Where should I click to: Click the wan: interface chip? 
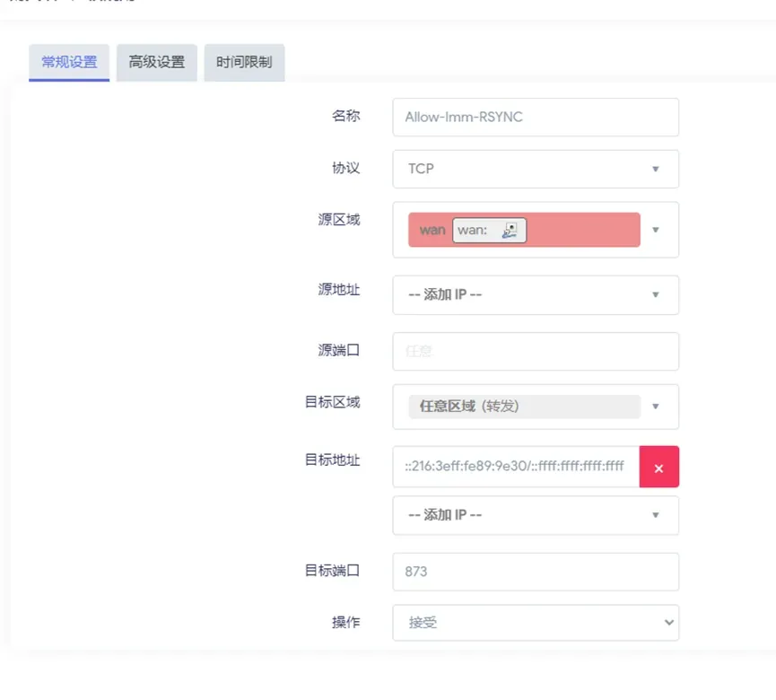tap(490, 231)
